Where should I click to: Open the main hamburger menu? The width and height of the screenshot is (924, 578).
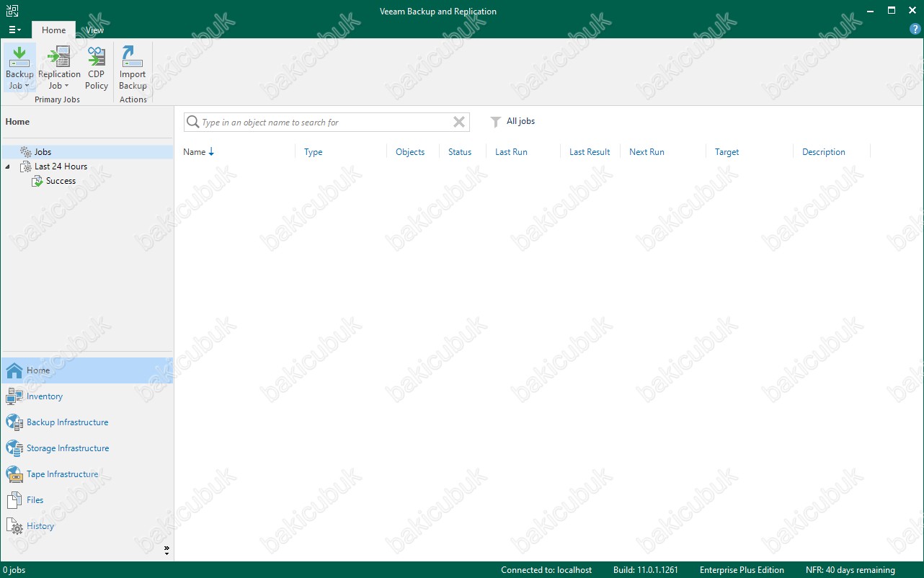click(x=14, y=30)
